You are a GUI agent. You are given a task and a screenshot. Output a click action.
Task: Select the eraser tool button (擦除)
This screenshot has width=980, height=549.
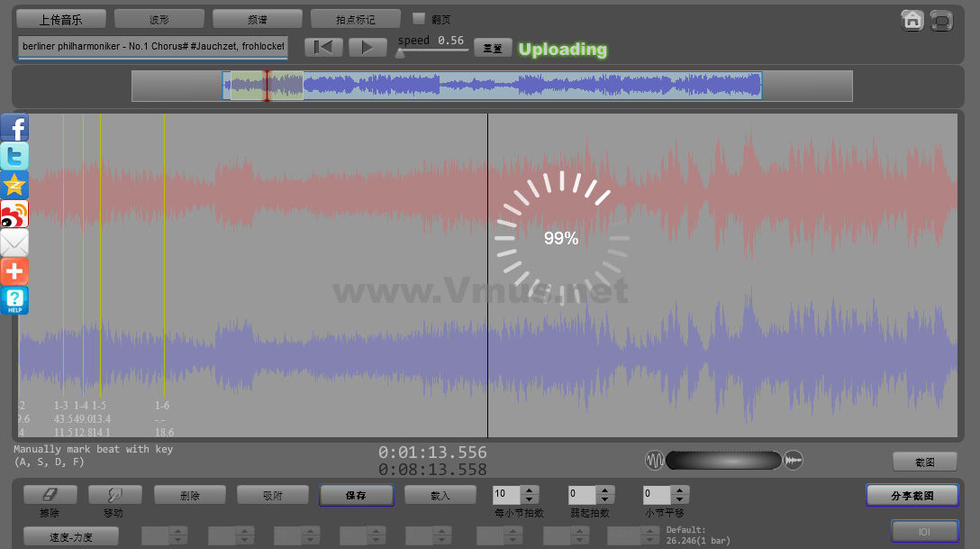50,495
